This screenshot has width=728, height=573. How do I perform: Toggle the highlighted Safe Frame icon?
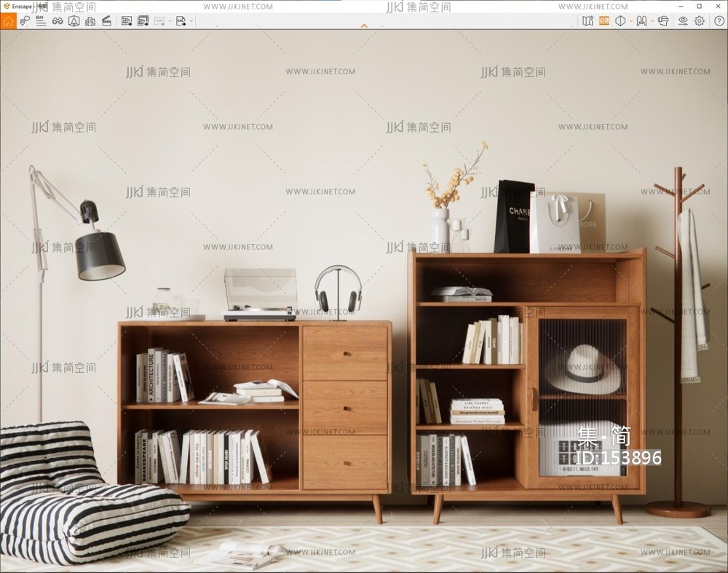(604, 21)
